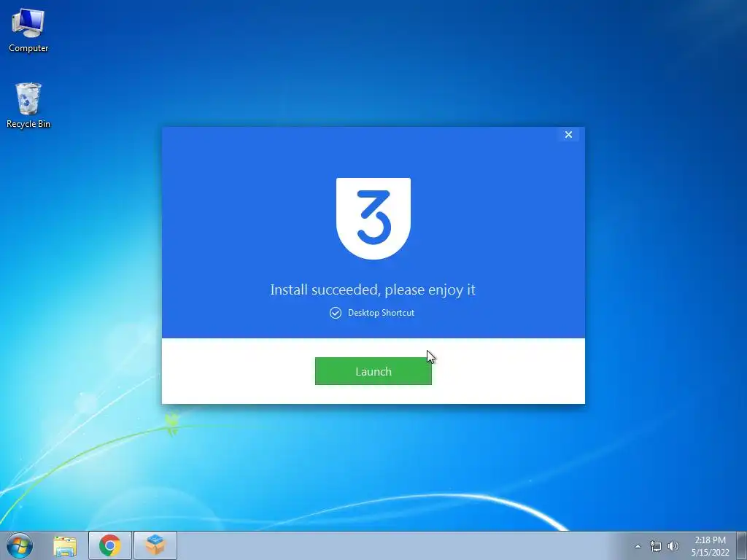
Task: Click the Show Desktop strip
Action: point(742,545)
